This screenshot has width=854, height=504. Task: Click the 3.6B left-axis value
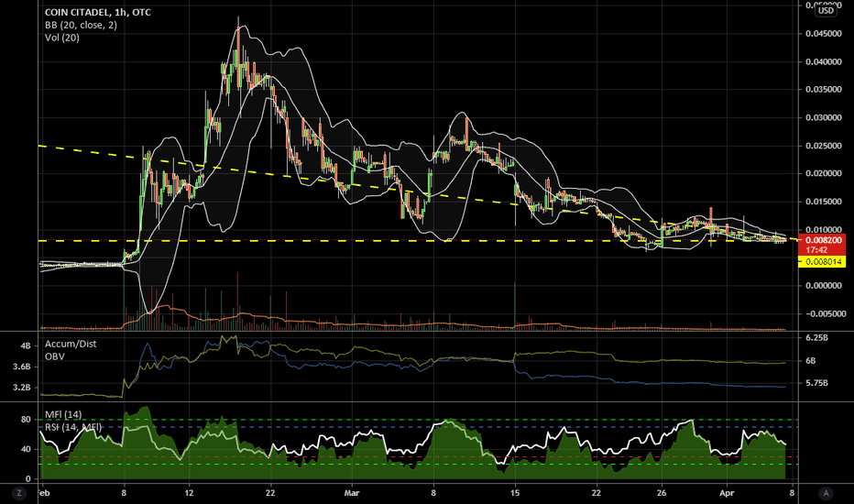coord(22,367)
